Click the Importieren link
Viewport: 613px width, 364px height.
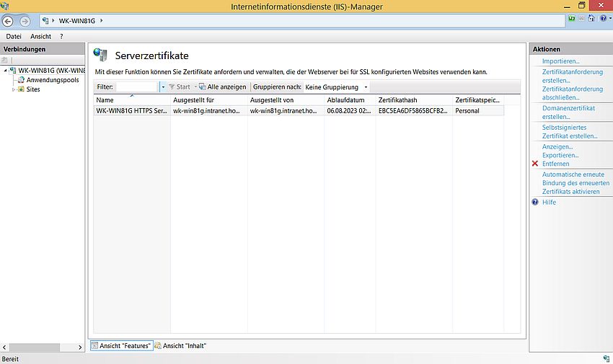point(560,61)
